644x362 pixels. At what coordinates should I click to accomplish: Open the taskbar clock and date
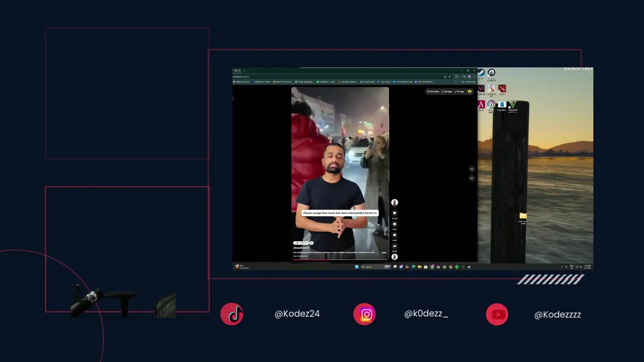pos(588,266)
